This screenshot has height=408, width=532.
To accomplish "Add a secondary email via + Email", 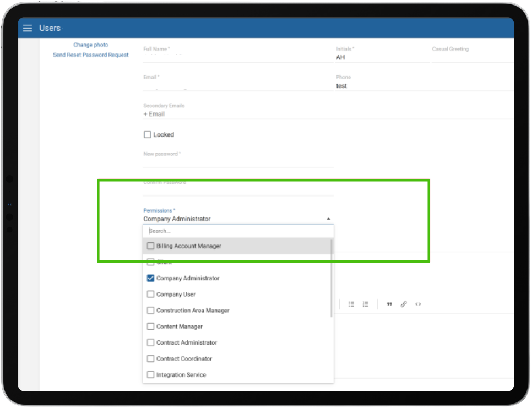I will click(x=154, y=115).
